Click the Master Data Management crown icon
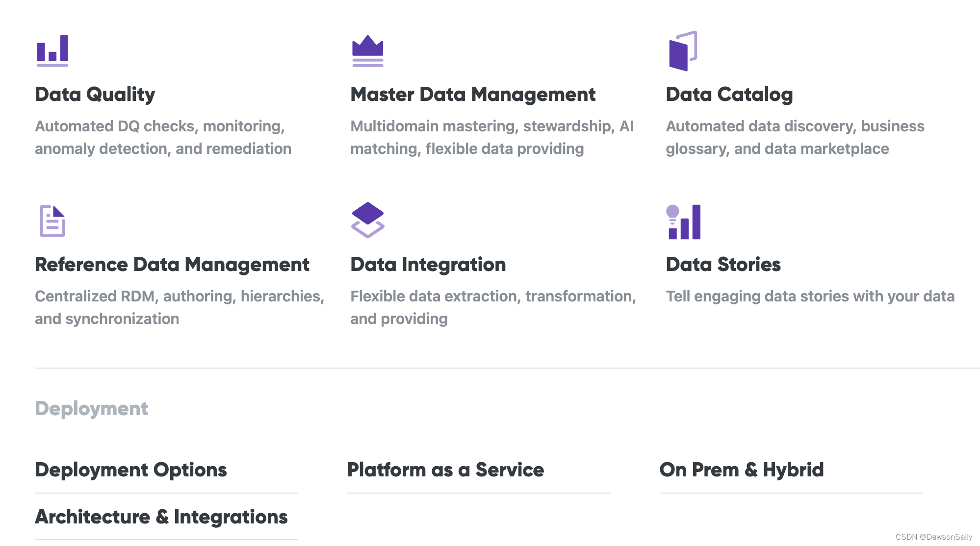 pos(367,51)
